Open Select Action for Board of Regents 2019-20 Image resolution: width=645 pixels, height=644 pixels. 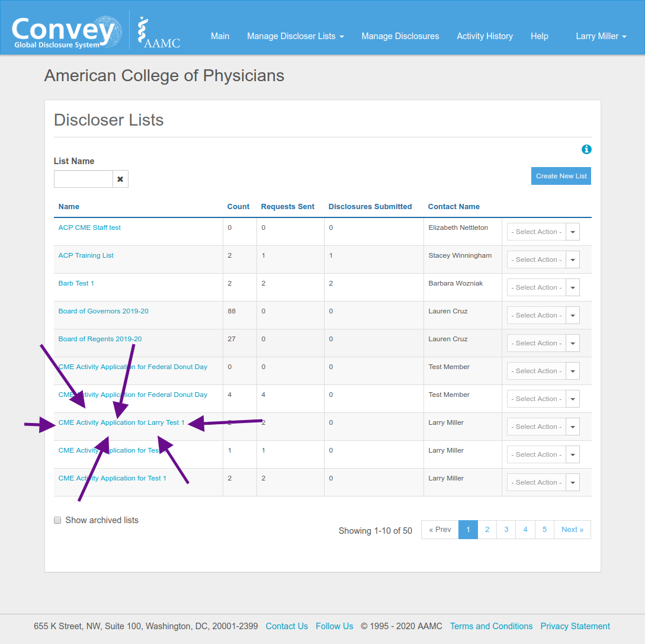tap(543, 343)
